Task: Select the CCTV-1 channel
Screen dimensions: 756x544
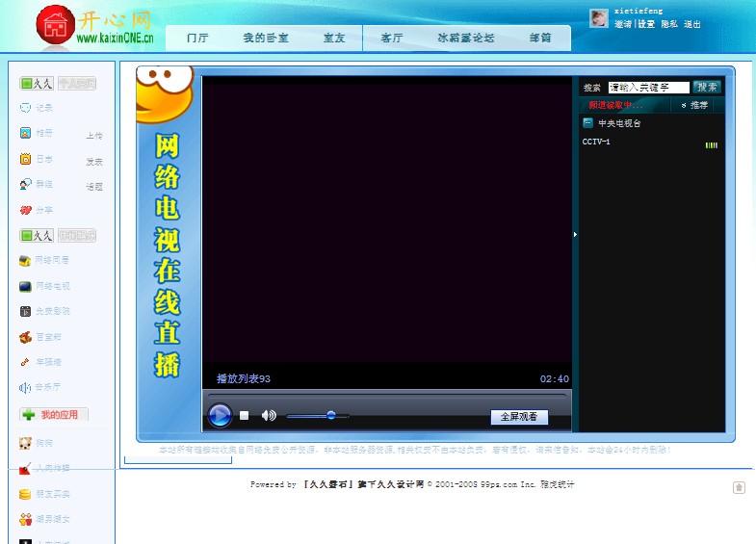Action: (x=596, y=142)
